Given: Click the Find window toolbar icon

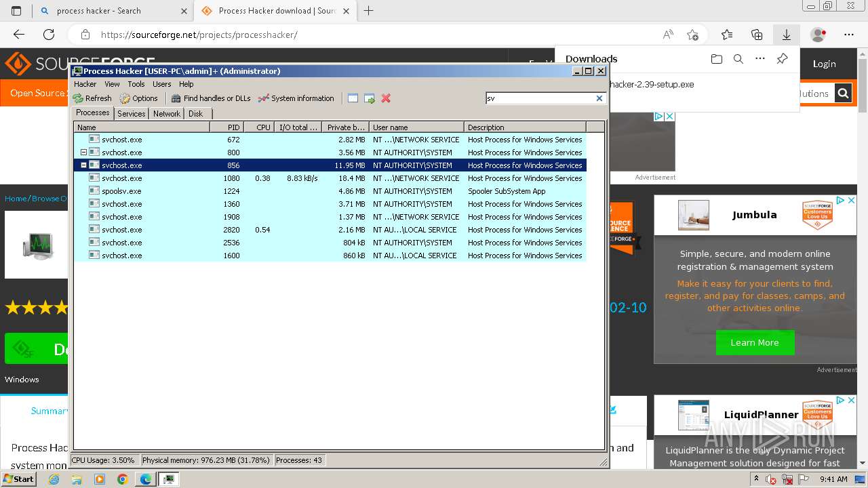Looking at the screenshot, I should tap(353, 98).
